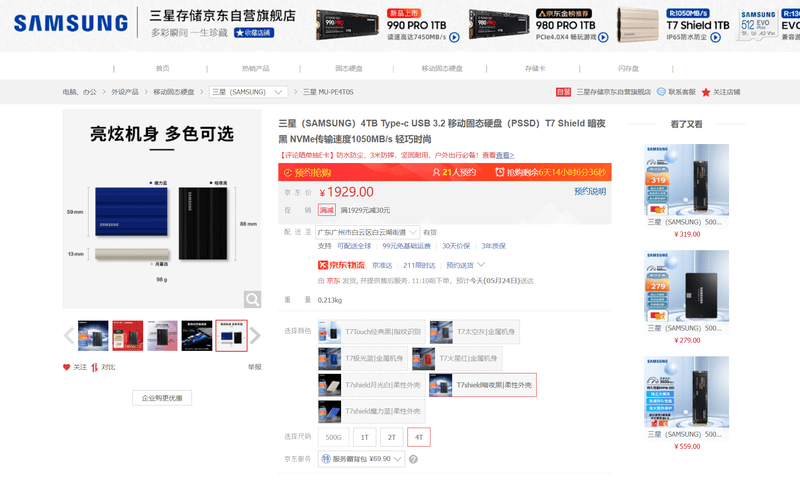The image size is (800, 480).
Task: Click the question mark help icon beside 京东服务
Action: click(x=413, y=459)
